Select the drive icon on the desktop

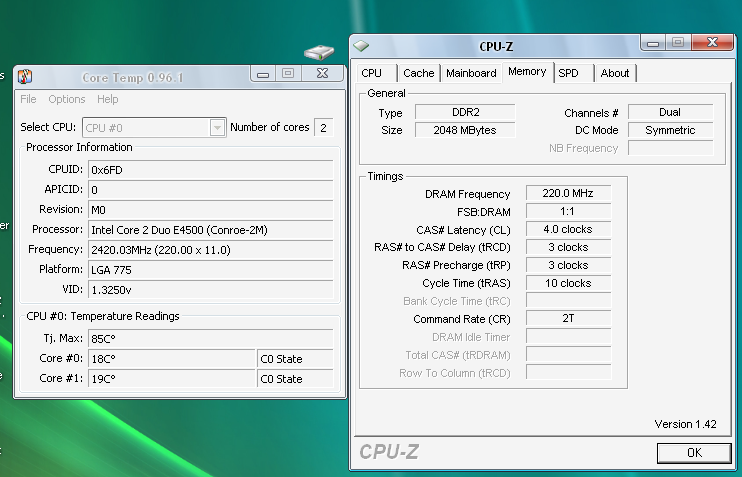click(x=319, y=52)
